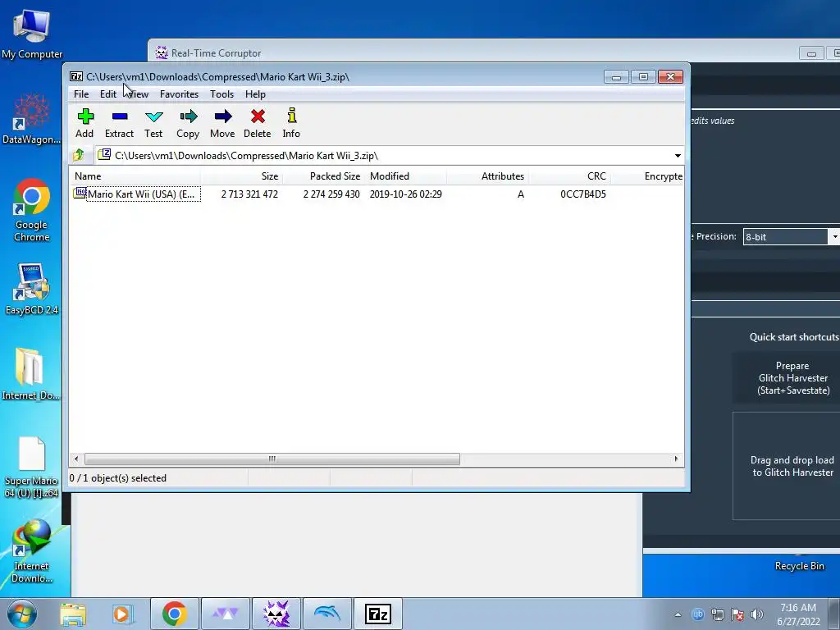The height and width of the screenshot is (630, 840).
Task: Sort by the Size column header
Action: [x=242, y=176]
